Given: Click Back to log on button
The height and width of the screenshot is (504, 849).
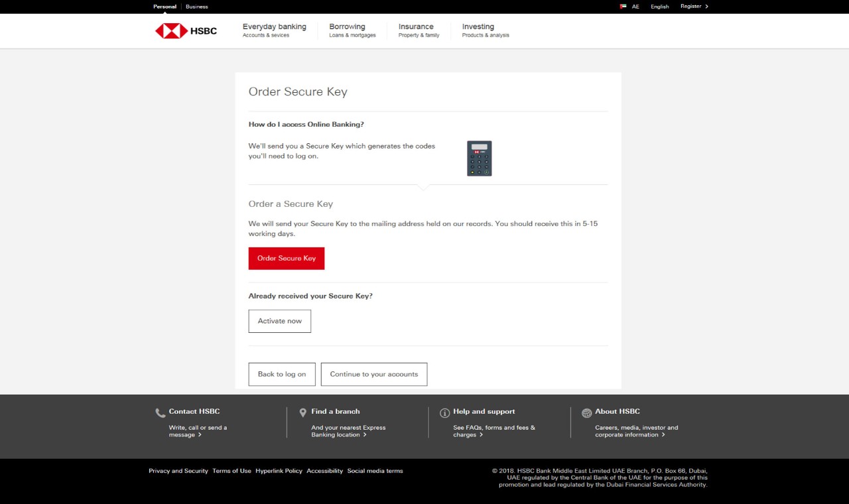Looking at the screenshot, I should click(x=282, y=374).
